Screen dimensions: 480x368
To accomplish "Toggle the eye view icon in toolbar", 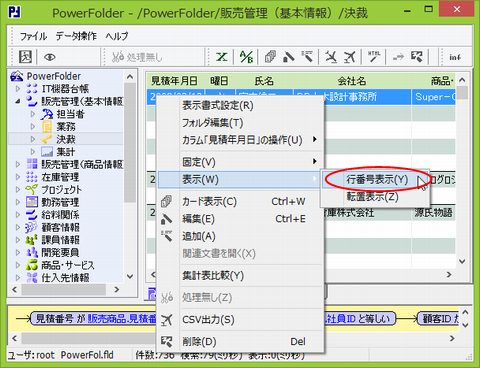I will coord(50,57).
